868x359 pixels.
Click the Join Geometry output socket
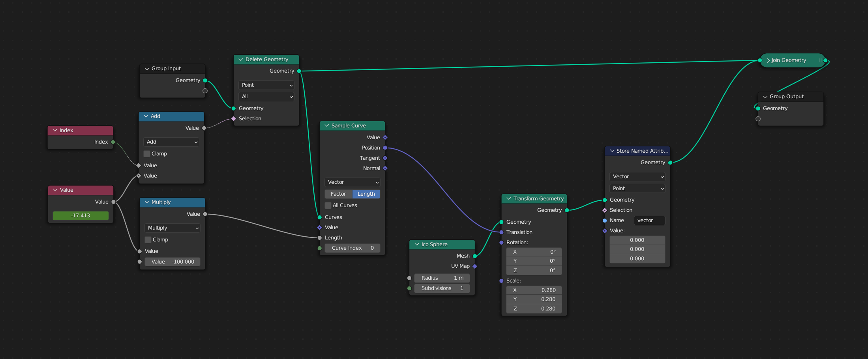click(x=825, y=60)
